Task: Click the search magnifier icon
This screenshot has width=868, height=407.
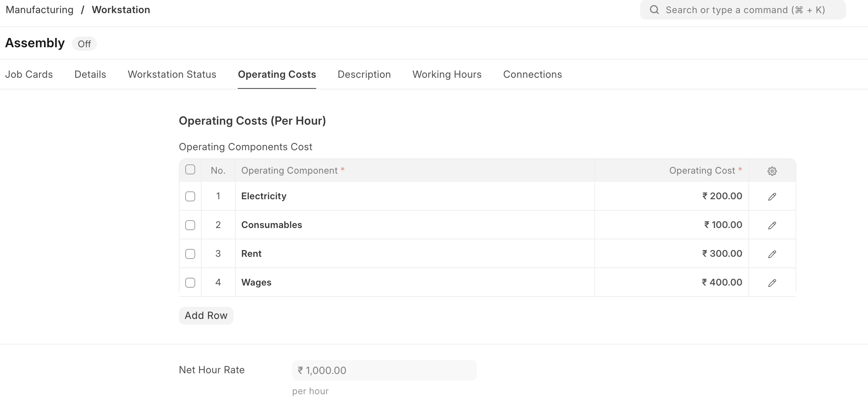Action: 654,10
